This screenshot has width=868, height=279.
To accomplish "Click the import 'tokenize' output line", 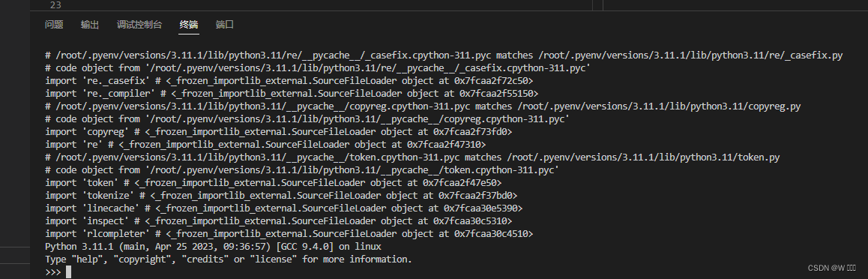I will (281, 196).
